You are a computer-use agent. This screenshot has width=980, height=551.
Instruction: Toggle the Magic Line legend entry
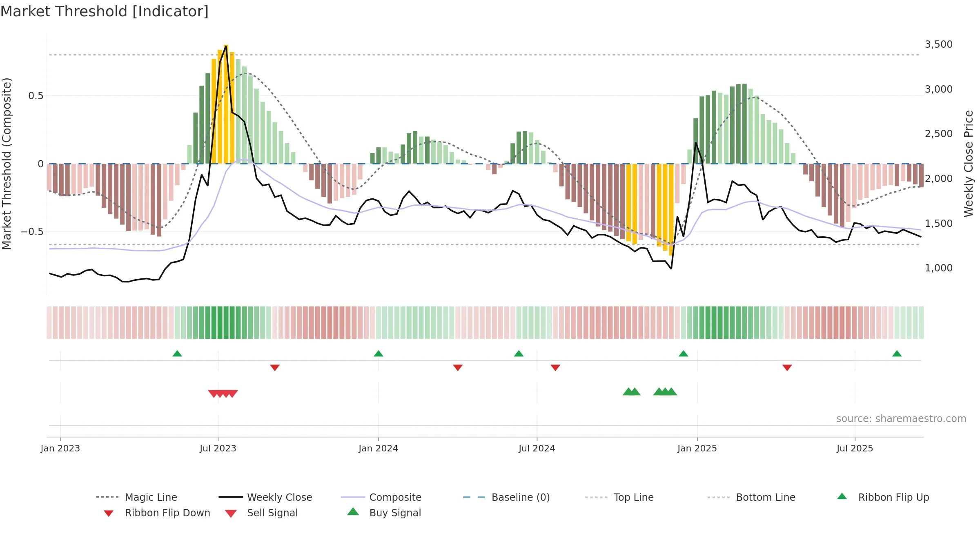click(x=137, y=497)
